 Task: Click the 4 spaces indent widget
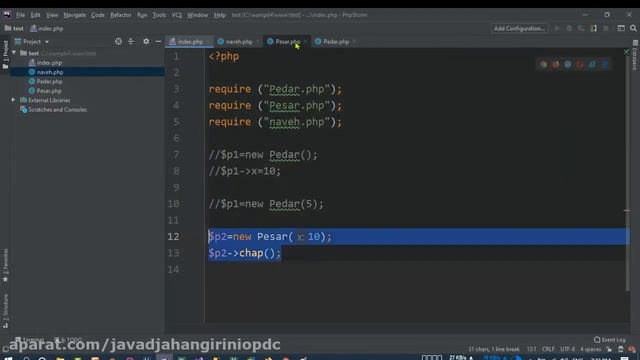(591, 349)
